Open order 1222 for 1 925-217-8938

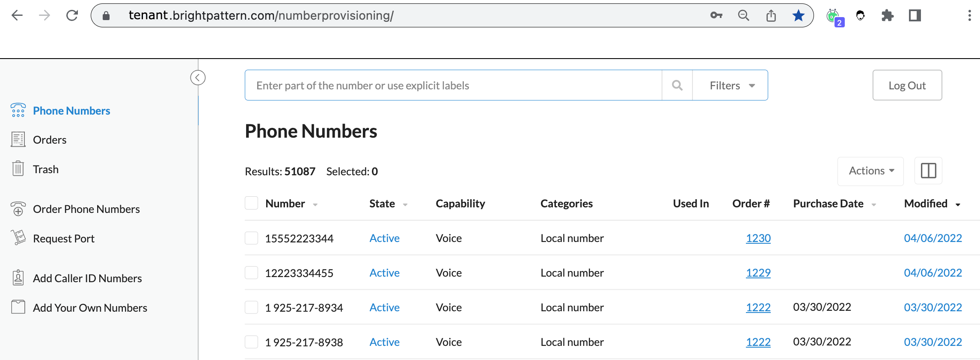(758, 342)
